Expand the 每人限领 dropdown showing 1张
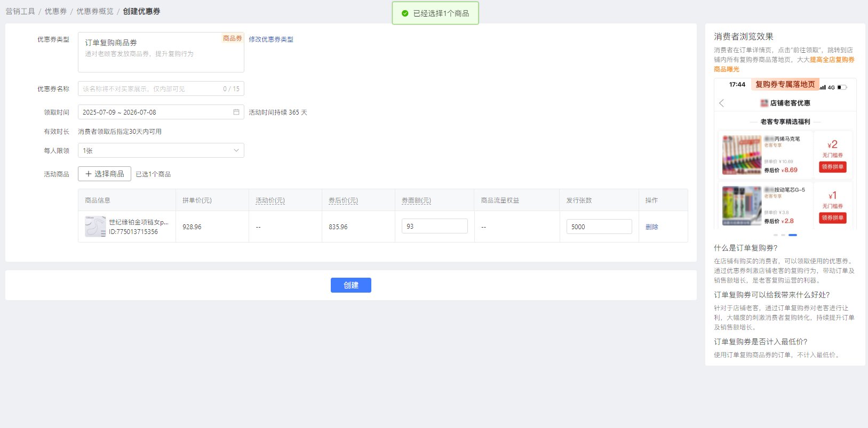 pyautogui.click(x=161, y=150)
